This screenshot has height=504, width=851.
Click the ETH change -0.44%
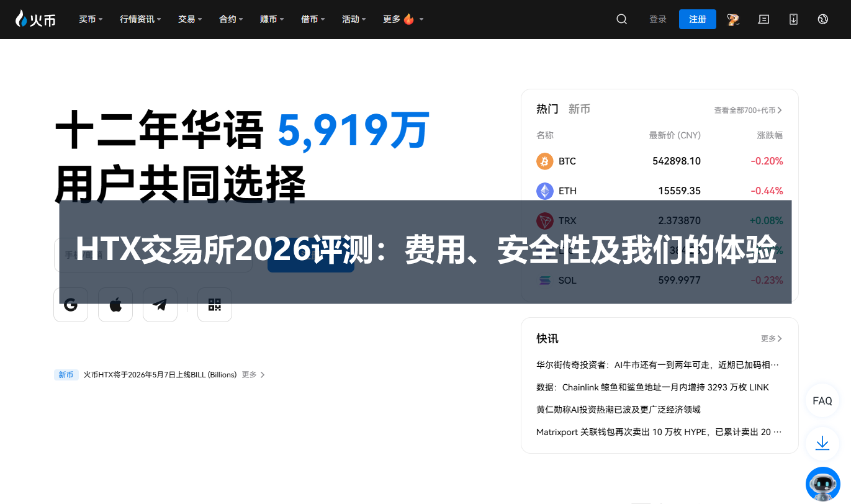click(x=767, y=191)
